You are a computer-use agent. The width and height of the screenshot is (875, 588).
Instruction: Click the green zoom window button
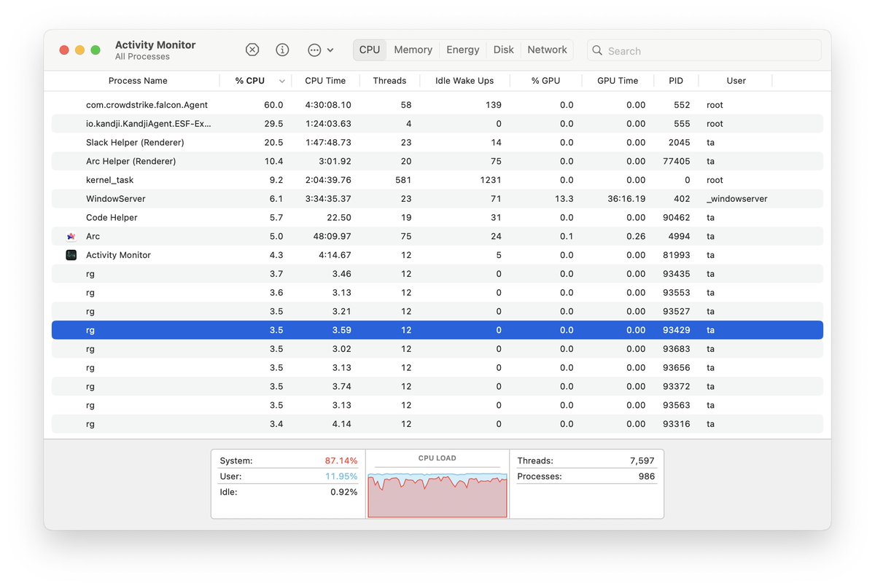pos(96,50)
